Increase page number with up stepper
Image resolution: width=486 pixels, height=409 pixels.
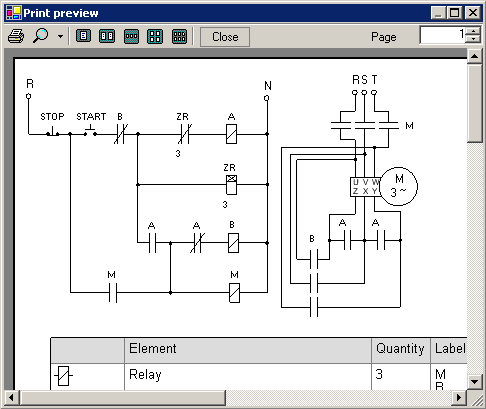click(x=474, y=31)
